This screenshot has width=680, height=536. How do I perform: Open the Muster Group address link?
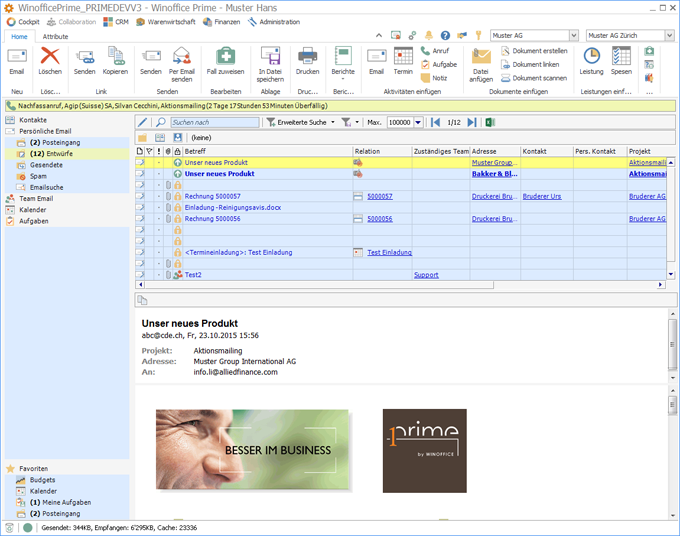[494, 163]
